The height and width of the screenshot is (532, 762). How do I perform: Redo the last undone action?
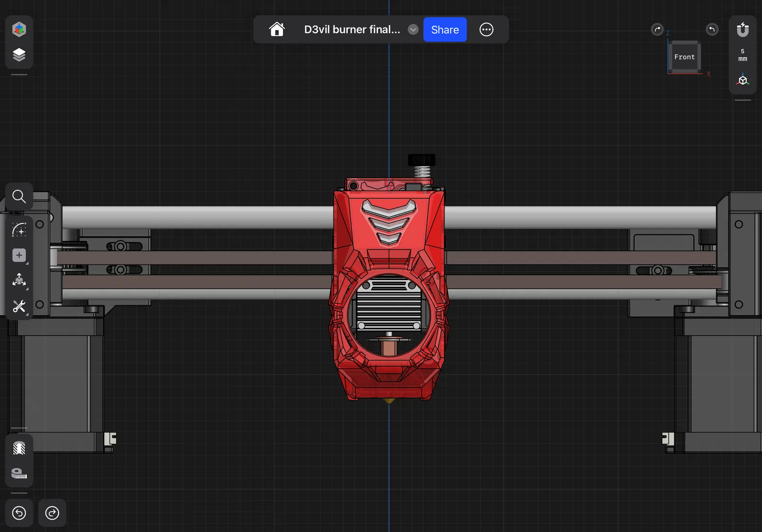click(x=52, y=513)
